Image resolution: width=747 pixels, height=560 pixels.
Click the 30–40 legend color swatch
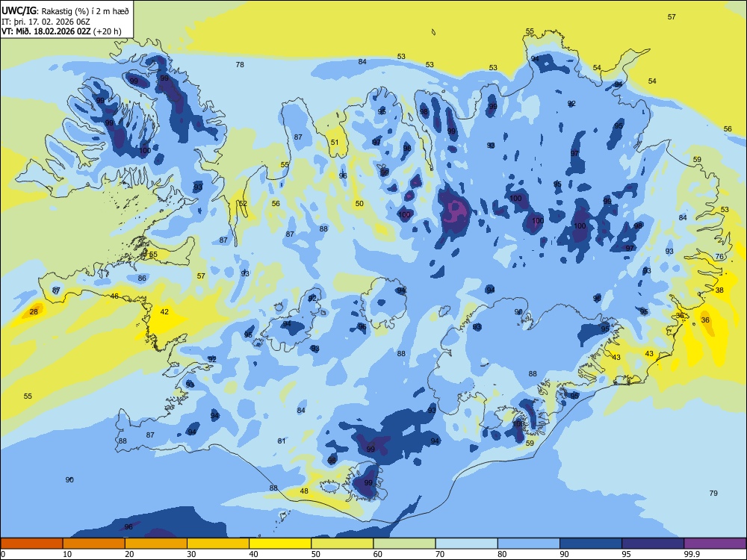point(218,544)
